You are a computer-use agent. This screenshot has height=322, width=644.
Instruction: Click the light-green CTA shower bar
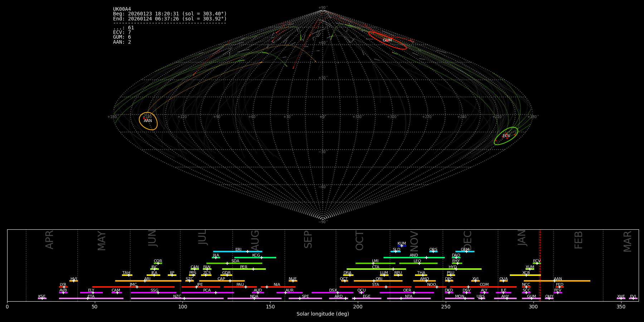point(376,269)
